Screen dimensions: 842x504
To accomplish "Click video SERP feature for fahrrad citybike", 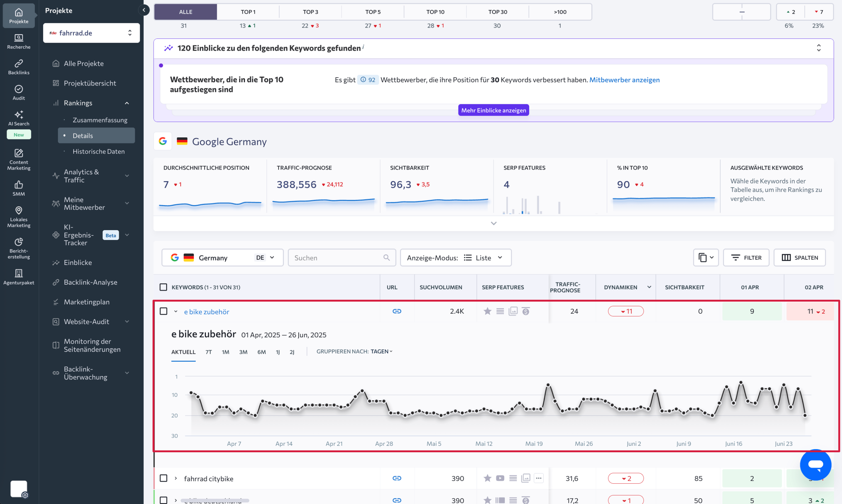I will click(500, 478).
